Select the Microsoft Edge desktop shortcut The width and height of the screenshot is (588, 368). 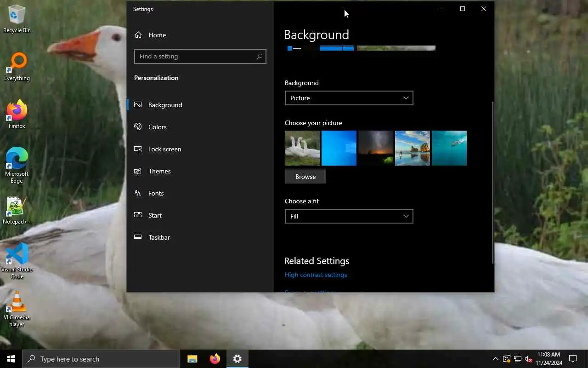click(x=17, y=165)
